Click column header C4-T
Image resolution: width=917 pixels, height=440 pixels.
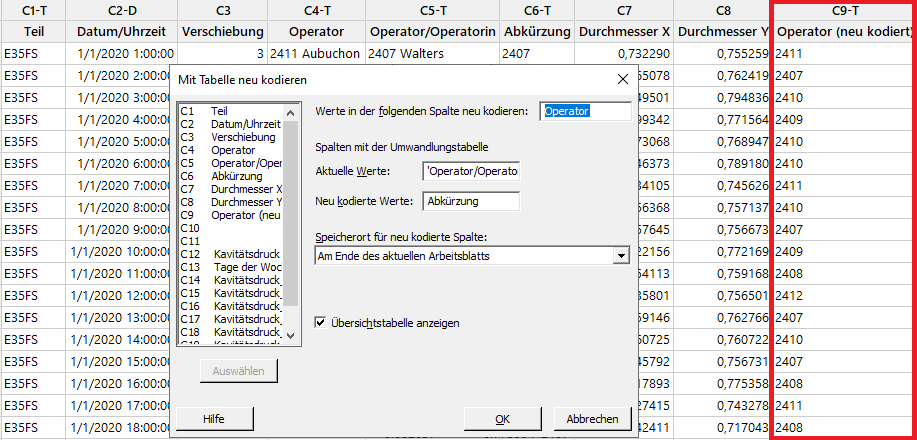point(316,10)
